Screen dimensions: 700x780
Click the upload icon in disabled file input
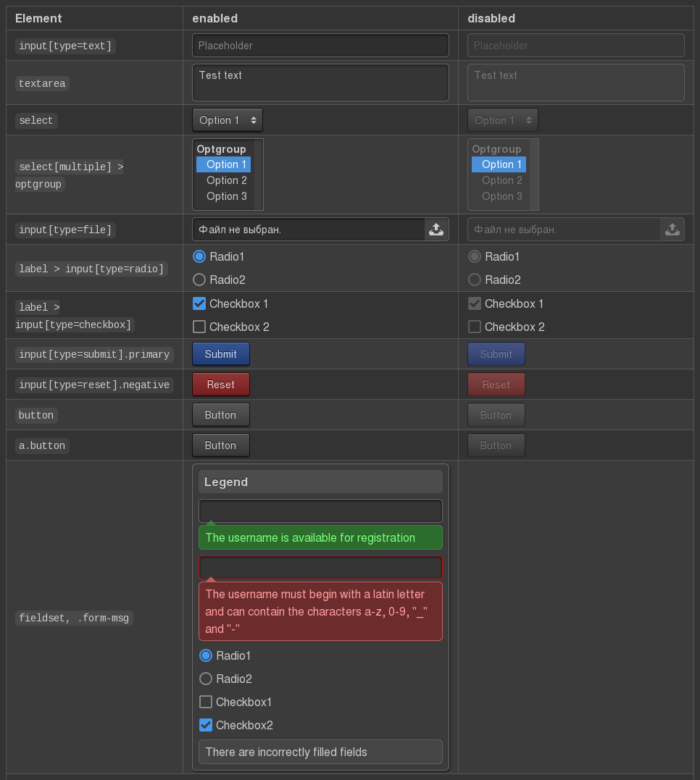click(672, 230)
